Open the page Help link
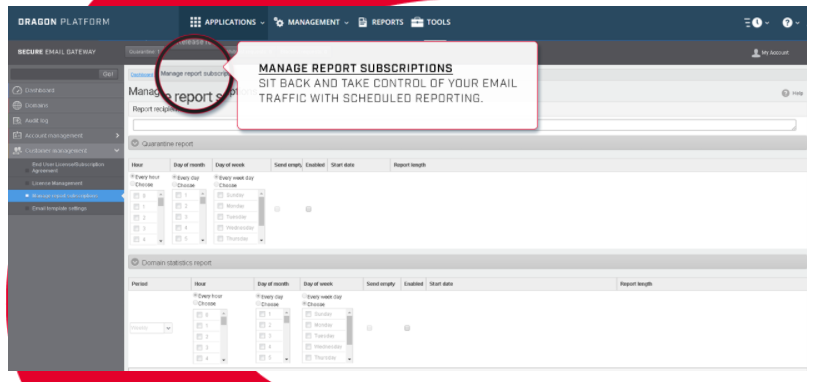Viewport: 822px width, 382px height. (x=793, y=93)
